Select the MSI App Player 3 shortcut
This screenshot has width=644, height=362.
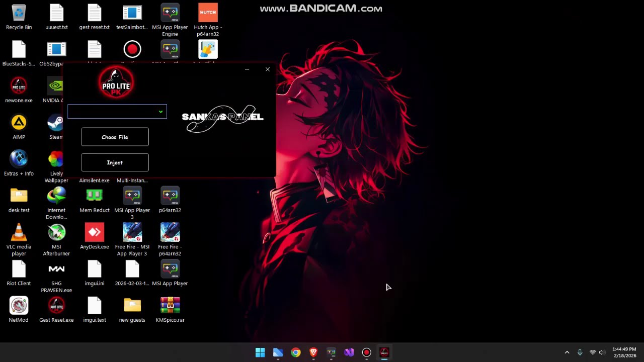pos(132,203)
